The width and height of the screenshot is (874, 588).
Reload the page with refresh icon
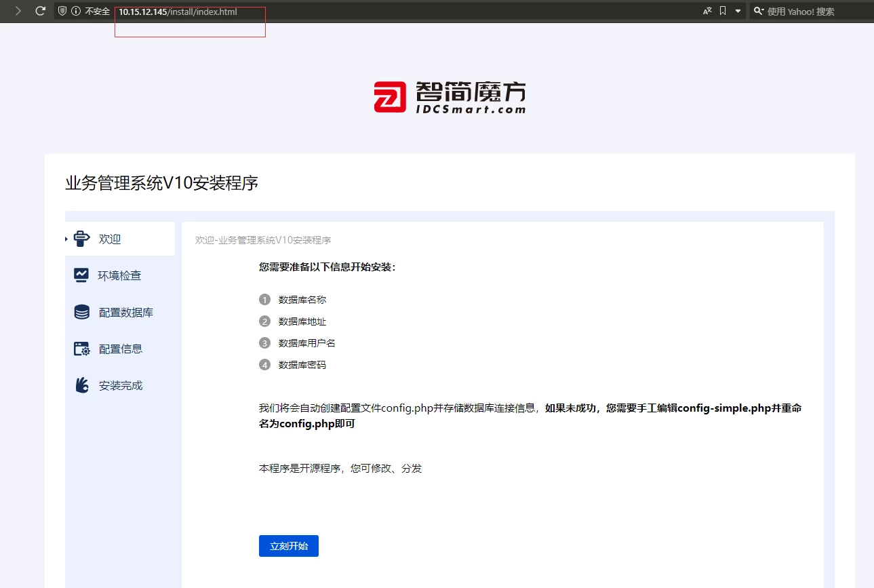[40, 11]
